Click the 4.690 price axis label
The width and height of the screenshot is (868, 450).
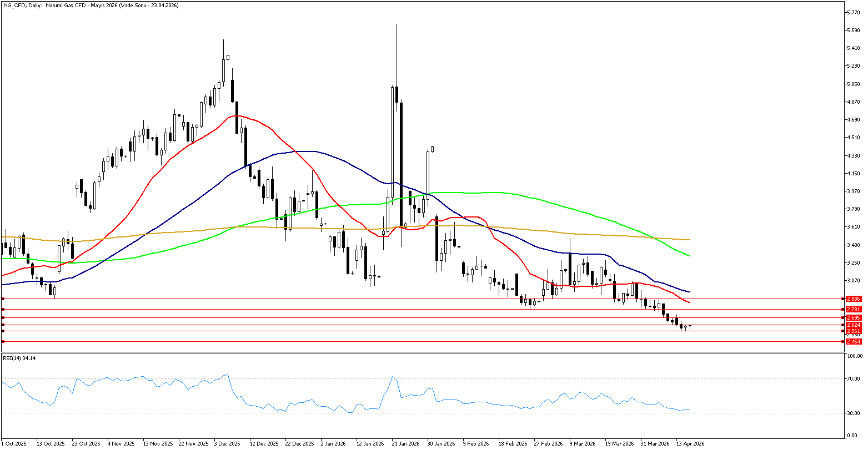(854, 119)
